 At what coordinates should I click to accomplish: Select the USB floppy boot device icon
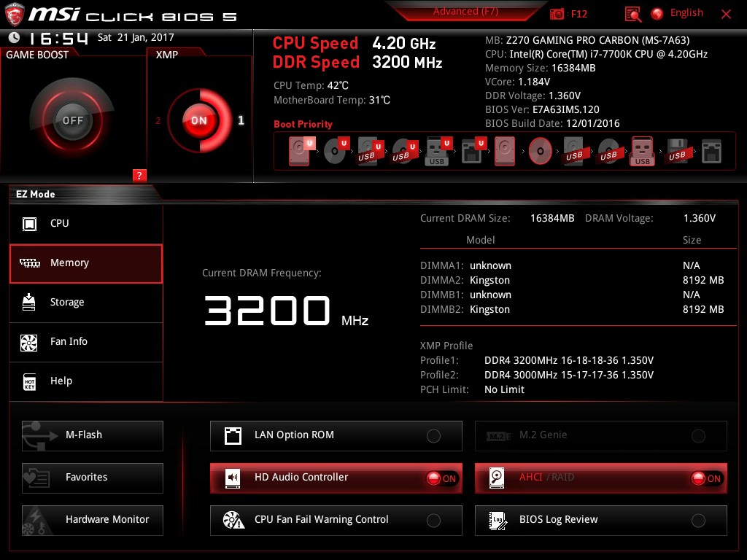pyautogui.click(x=678, y=151)
